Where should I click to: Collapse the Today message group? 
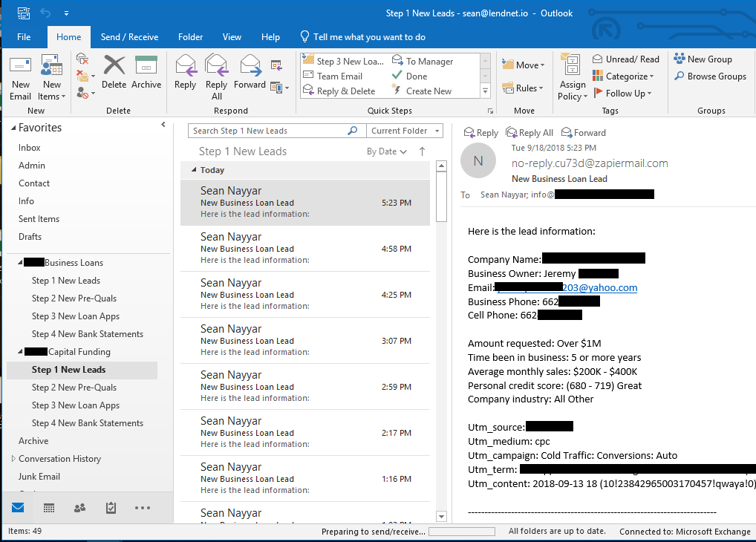tap(194, 170)
